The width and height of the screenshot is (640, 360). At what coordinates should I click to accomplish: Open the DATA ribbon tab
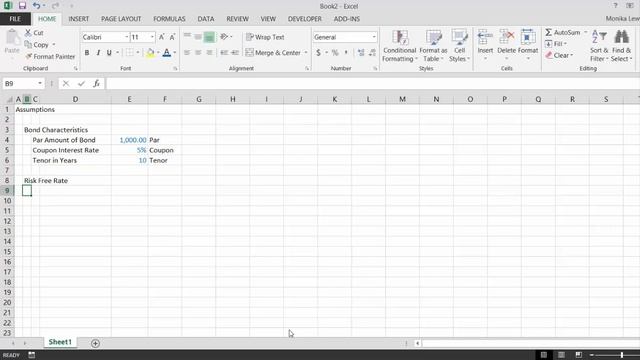coord(206,19)
